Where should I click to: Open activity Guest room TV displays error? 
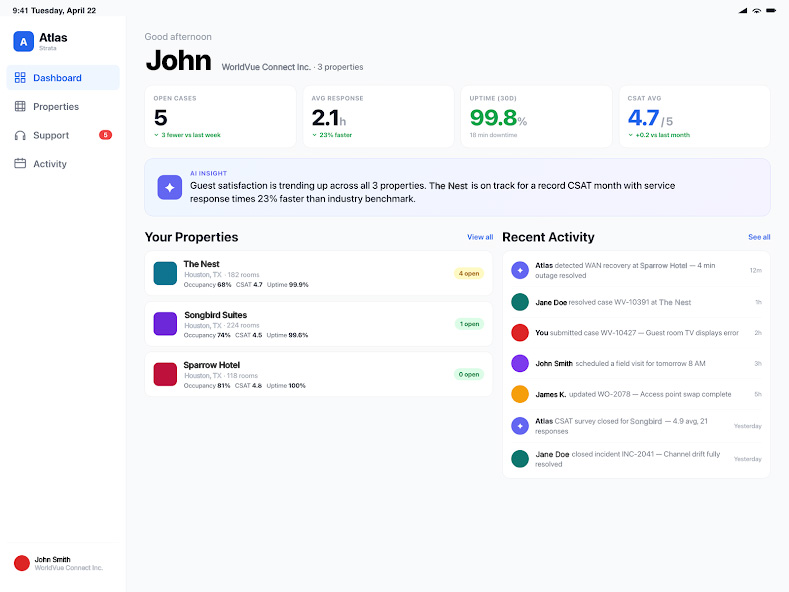636,333
